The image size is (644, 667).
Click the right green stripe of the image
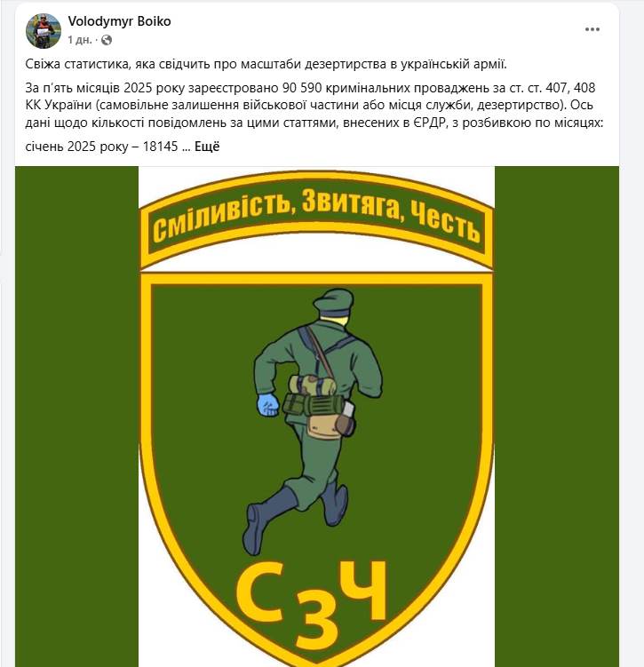click(x=557, y=417)
